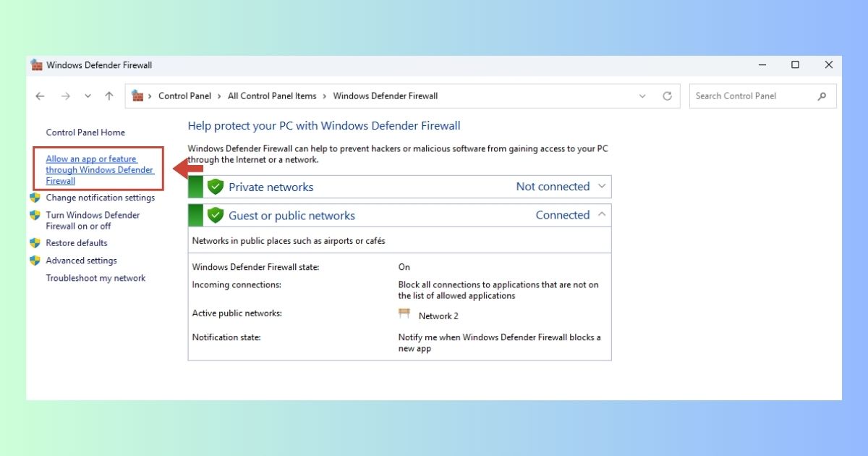
Task: Click green shield icon on Guest or public networks
Action: (x=216, y=215)
